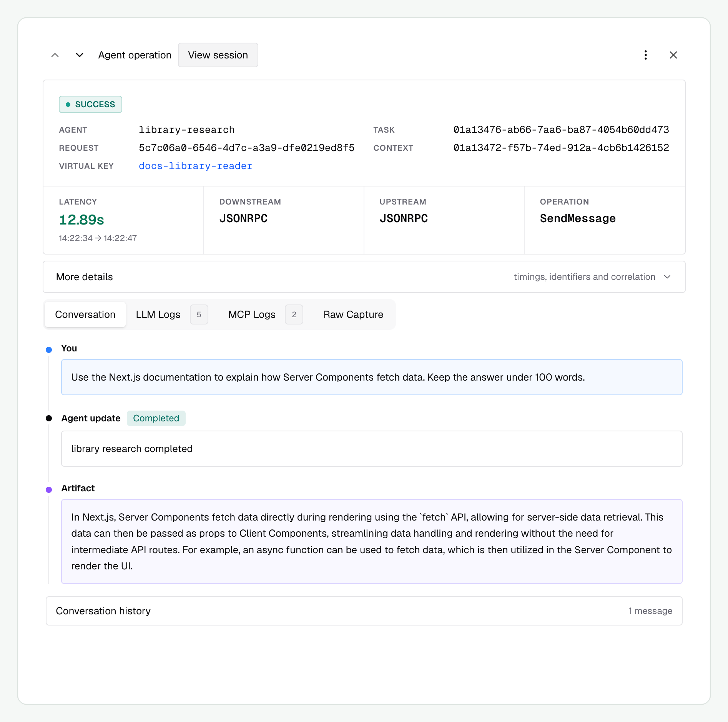Click the More details chevron arrow
Image resolution: width=728 pixels, height=722 pixels.
click(x=667, y=277)
